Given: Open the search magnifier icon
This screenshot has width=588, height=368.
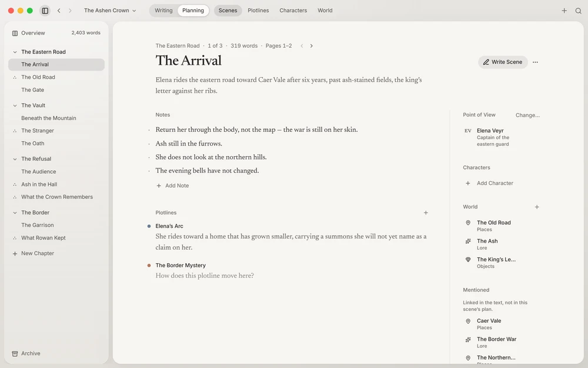Looking at the screenshot, I should 578,11.
